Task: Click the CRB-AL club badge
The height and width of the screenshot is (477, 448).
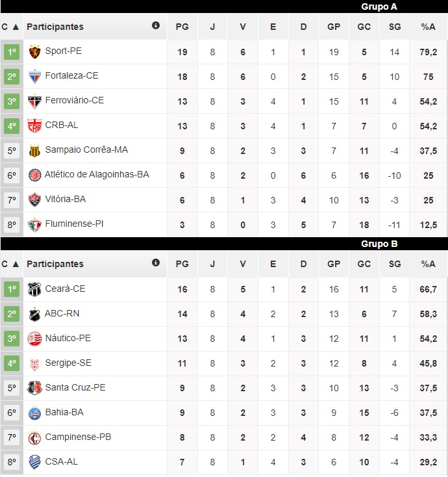Action: pyautogui.click(x=34, y=125)
